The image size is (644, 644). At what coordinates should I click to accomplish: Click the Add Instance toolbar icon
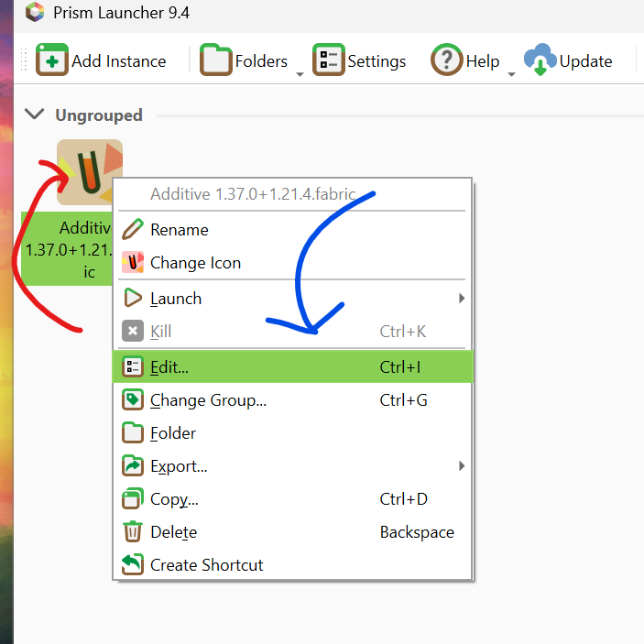pos(52,60)
